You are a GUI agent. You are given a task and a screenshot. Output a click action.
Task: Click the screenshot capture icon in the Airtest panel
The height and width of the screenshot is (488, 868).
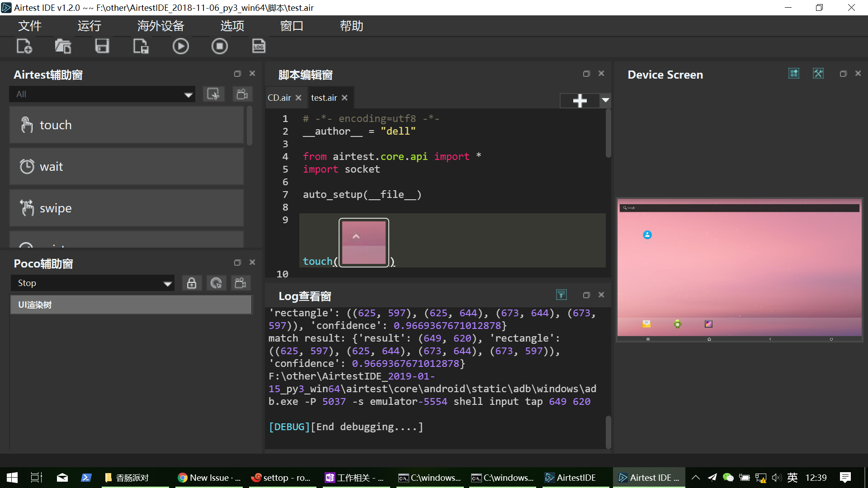point(213,94)
